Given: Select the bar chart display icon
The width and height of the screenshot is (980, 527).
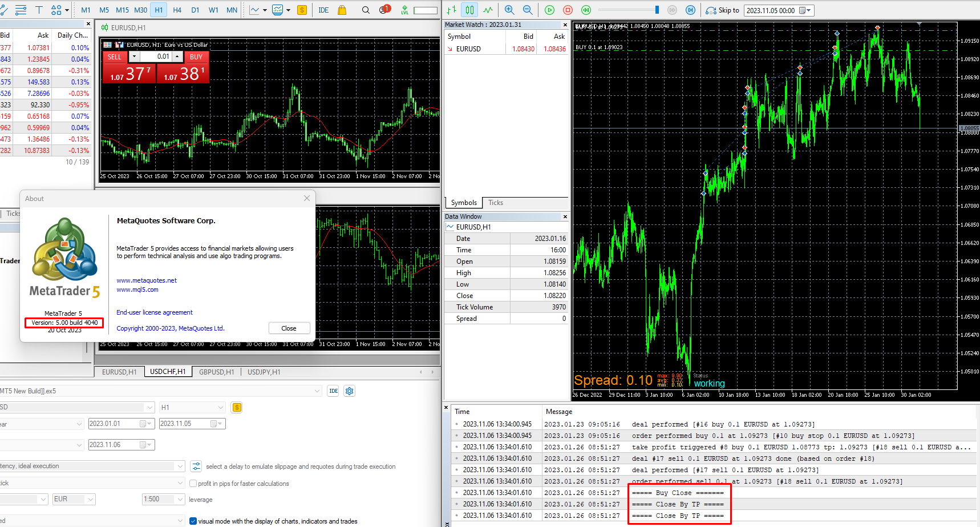Looking at the screenshot, I should (451, 10).
